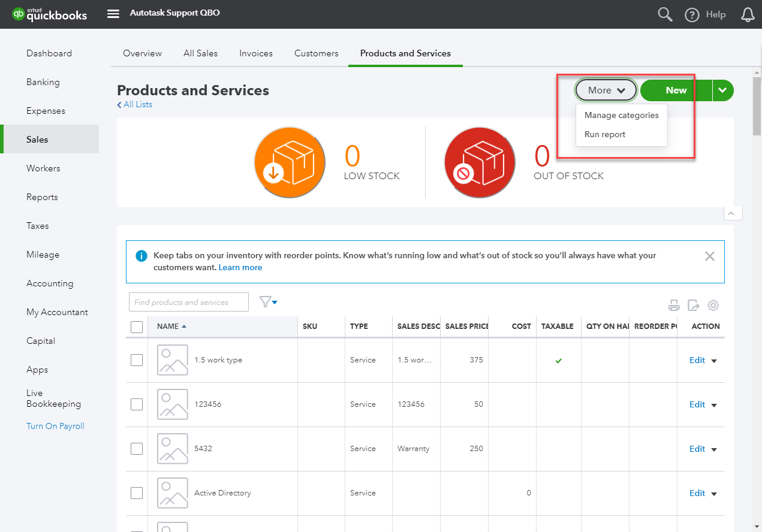Click the Out of Stock red box icon

(x=480, y=162)
